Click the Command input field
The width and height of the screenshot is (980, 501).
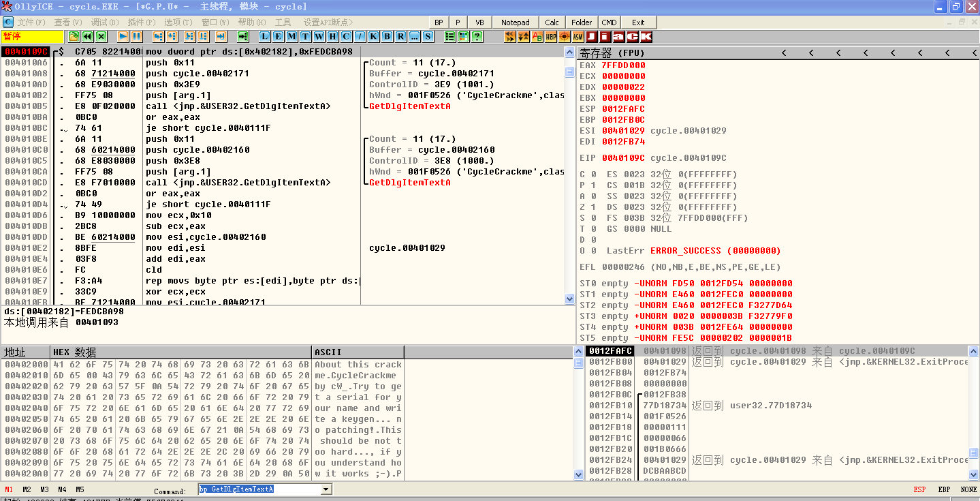coord(259,489)
